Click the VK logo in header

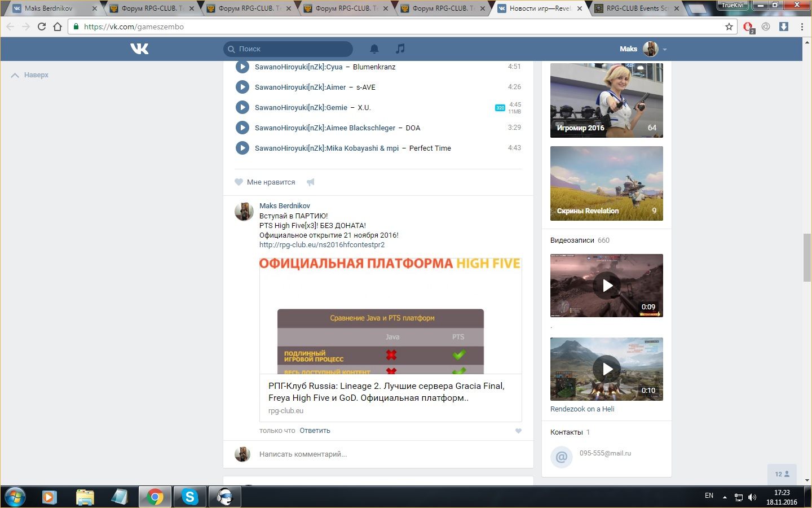tap(139, 49)
